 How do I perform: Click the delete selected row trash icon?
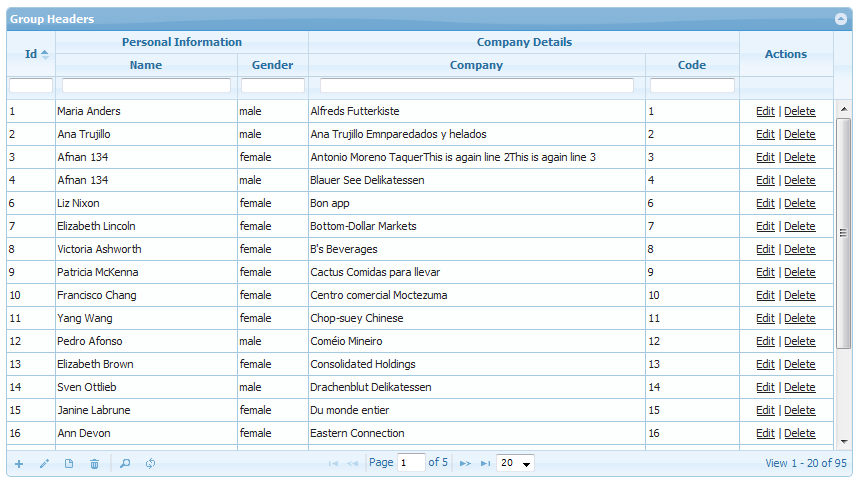coord(94,464)
